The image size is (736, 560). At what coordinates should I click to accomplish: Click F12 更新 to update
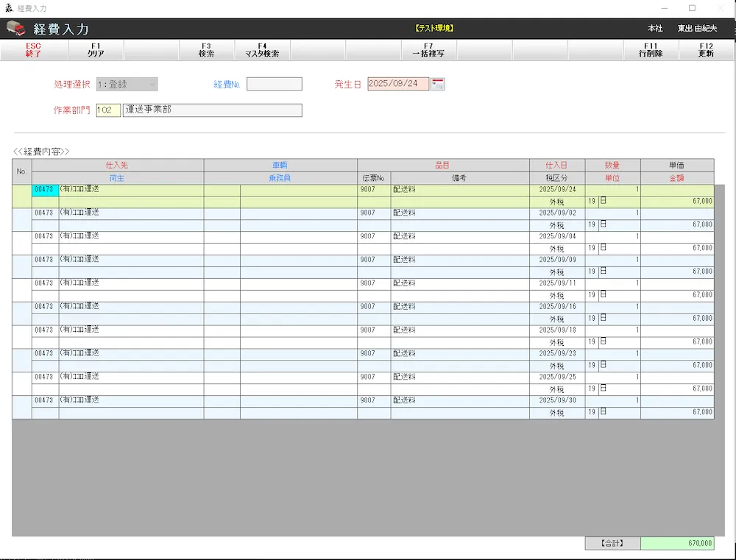[x=706, y=50]
